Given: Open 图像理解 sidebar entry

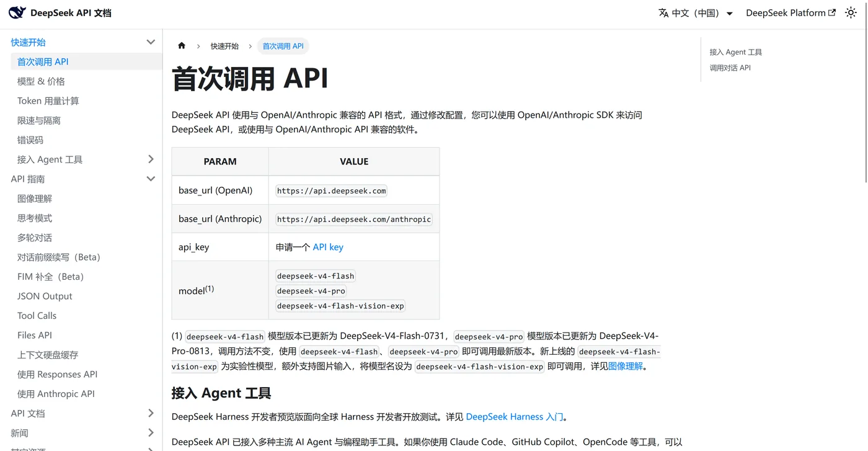Looking at the screenshot, I should (35, 199).
